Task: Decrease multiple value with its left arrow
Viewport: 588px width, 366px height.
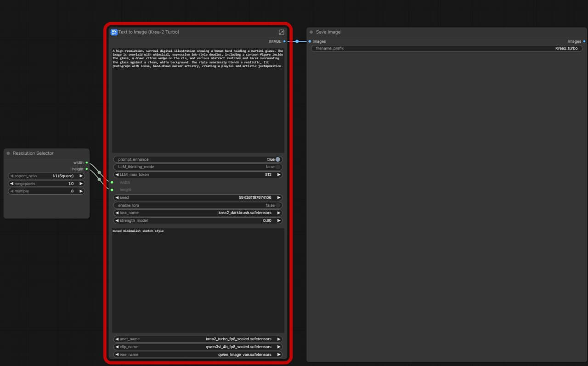Action: point(11,191)
